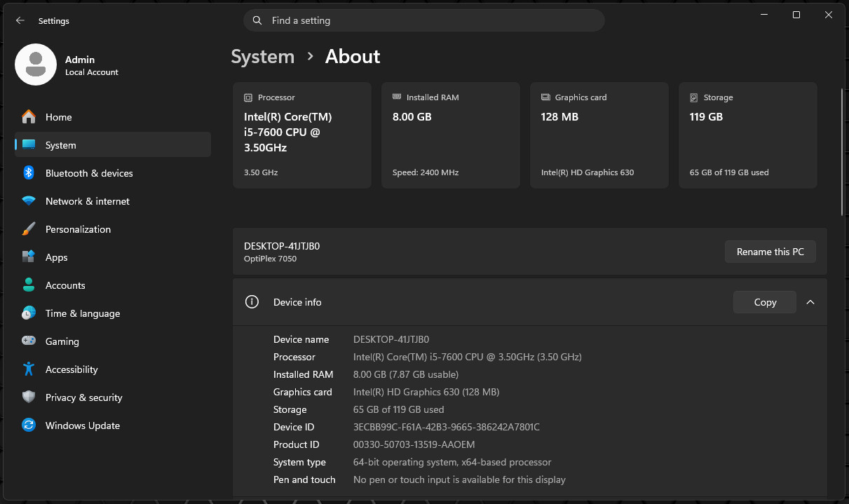Collapse the Device info section chevron

[810, 302]
